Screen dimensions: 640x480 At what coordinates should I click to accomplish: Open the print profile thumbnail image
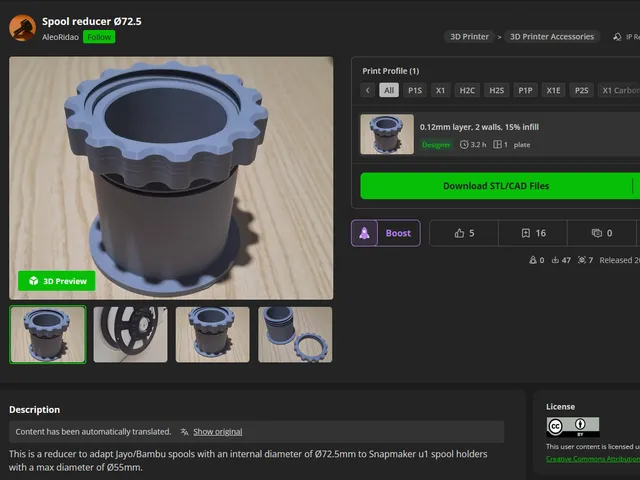pyautogui.click(x=387, y=134)
